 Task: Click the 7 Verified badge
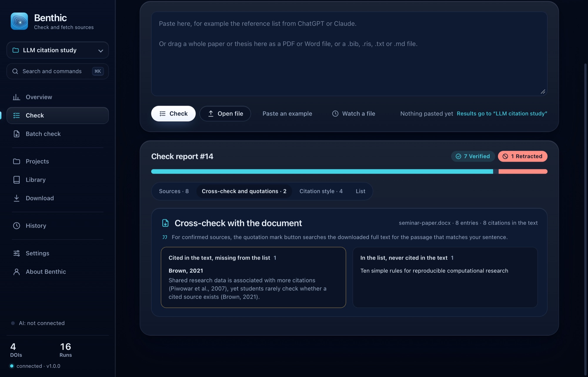click(x=473, y=156)
